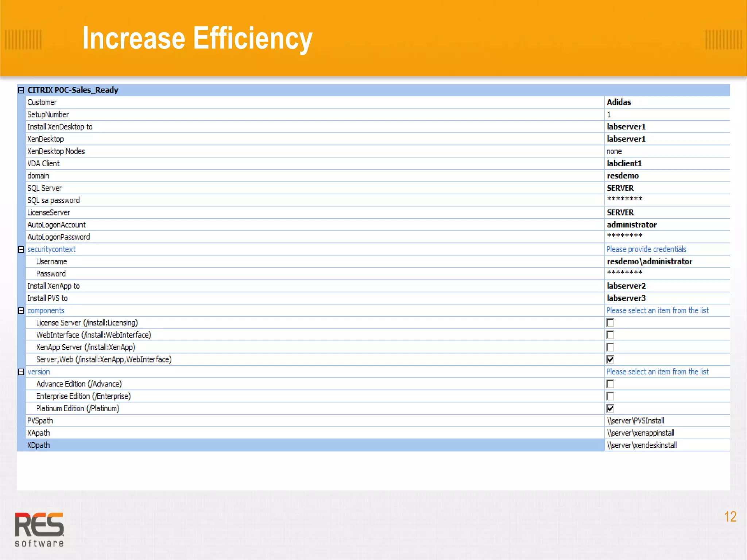This screenshot has height=560, width=747.
Task: Edit SQL Server value SERVER
Action: pyautogui.click(x=620, y=188)
